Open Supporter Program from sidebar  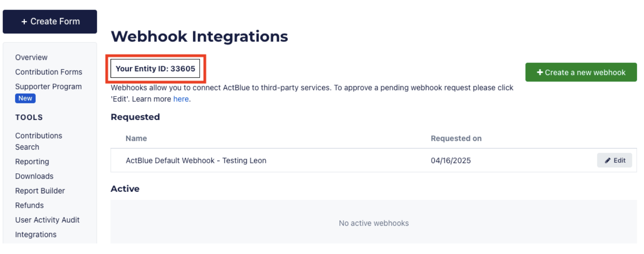coord(48,87)
